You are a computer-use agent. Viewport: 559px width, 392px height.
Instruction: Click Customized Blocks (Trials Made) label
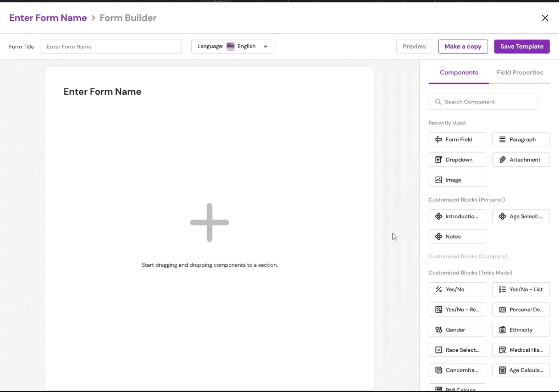[x=470, y=273]
